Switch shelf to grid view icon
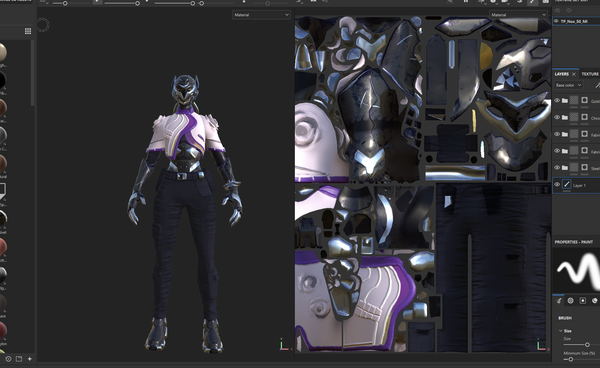Viewport: 600px width, 368px height. [x=28, y=31]
